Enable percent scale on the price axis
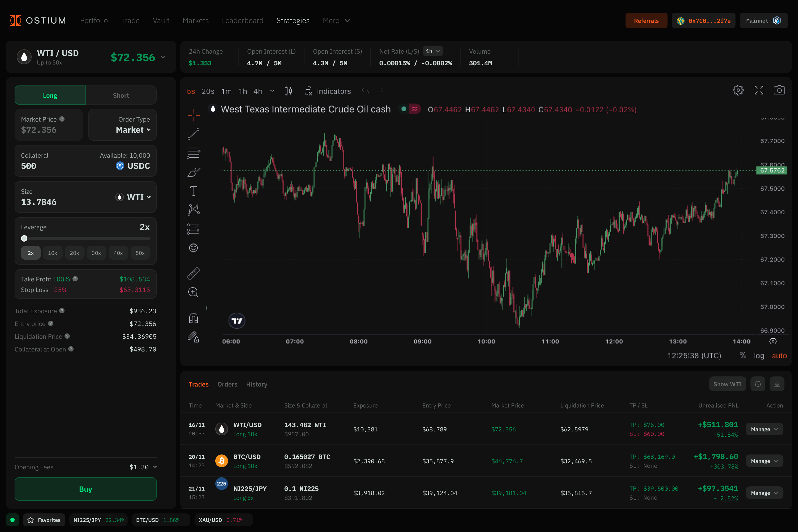This screenshot has height=532, width=798. click(x=743, y=355)
